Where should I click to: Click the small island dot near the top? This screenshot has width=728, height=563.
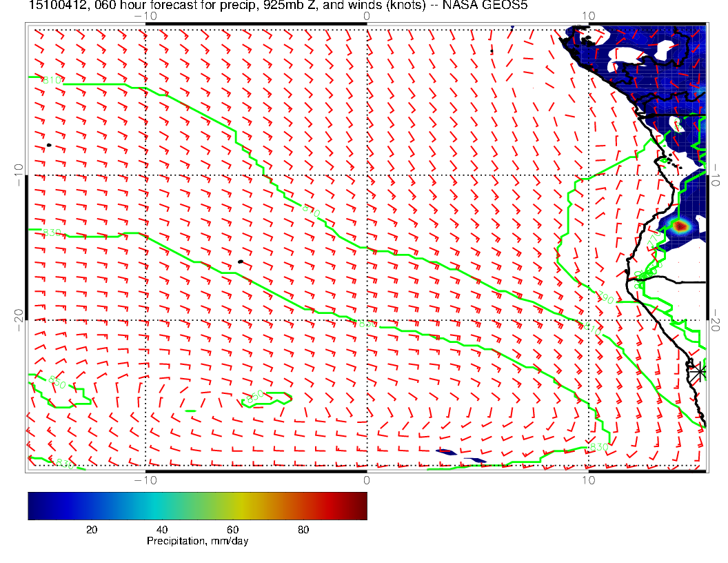click(492, 51)
